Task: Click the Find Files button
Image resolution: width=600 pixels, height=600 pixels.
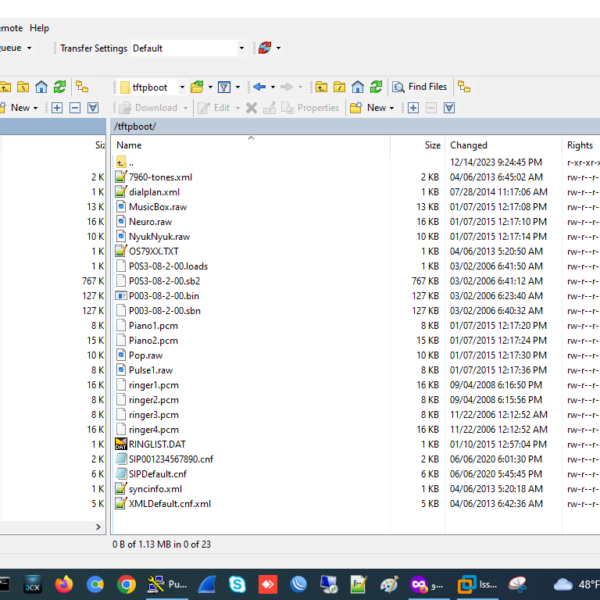Action: [x=420, y=87]
